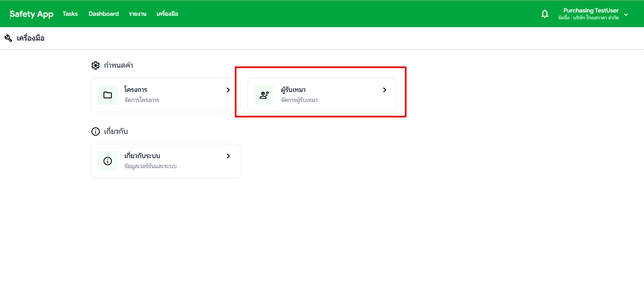The height and width of the screenshot is (306, 644).
Task: Click the Purchasing TestUser profile name
Action: pos(591,10)
